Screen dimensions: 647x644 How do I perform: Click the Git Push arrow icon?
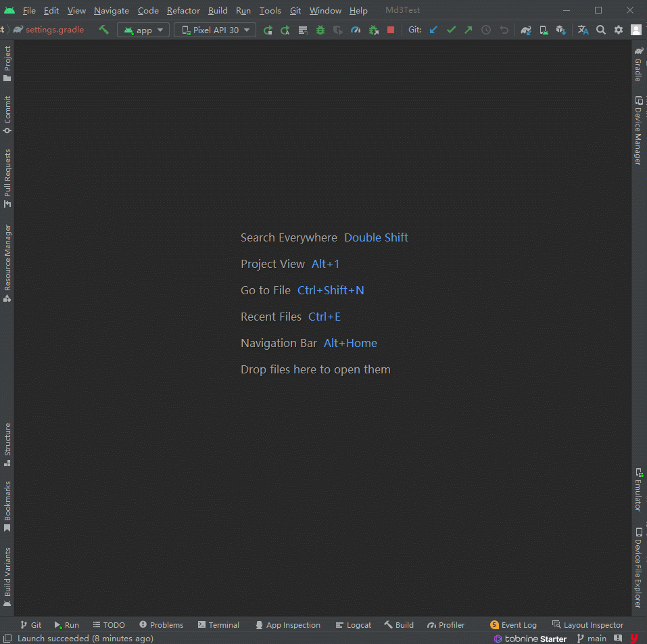[468, 30]
